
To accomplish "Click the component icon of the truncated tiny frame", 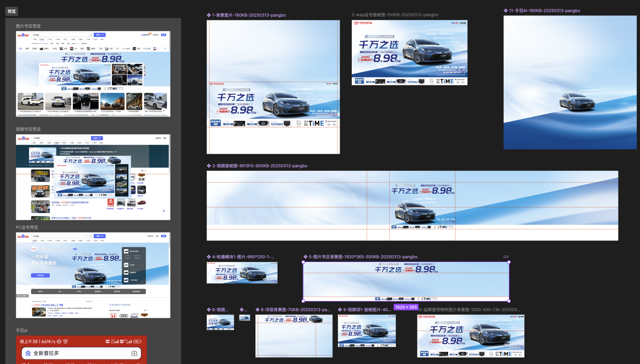I will coord(241,310).
